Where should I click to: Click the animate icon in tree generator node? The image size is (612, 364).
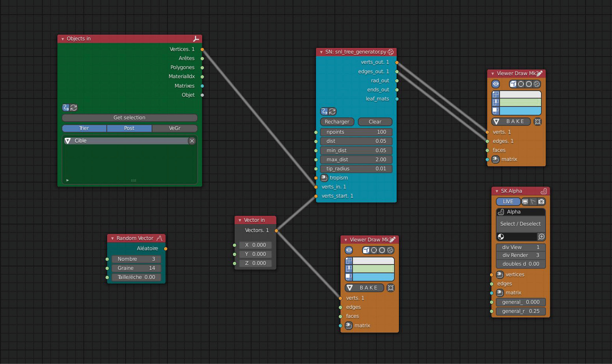click(324, 111)
